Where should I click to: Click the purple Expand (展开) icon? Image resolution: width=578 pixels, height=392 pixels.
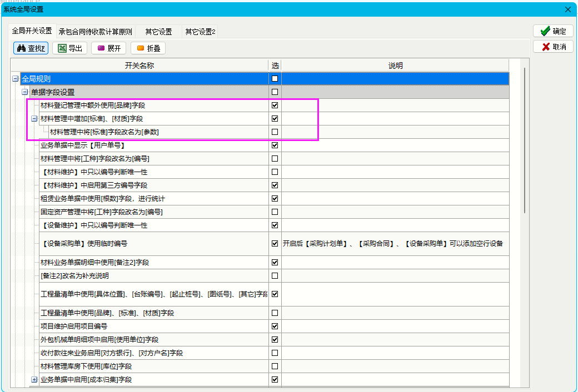[101, 48]
